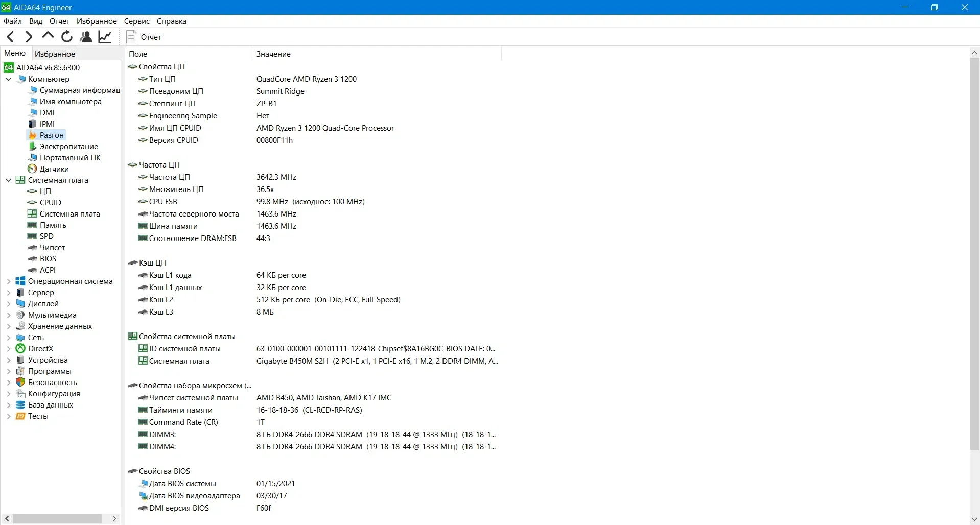Collapse the Компьютер tree node
980x525 pixels.
tap(8, 79)
